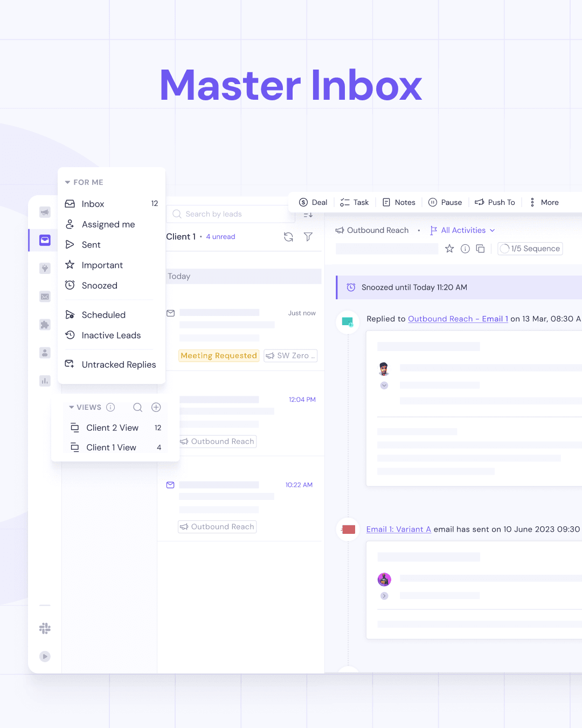Click the email sent timeline marker icon

tap(348, 530)
